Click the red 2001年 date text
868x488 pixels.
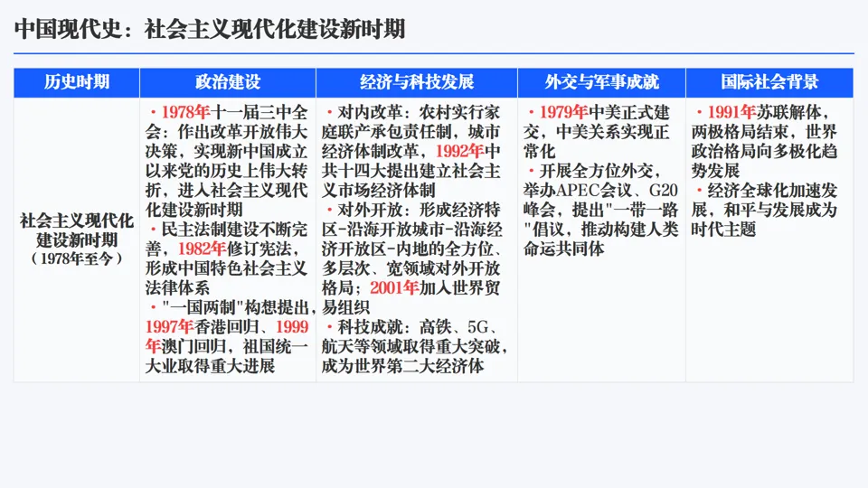(x=394, y=287)
